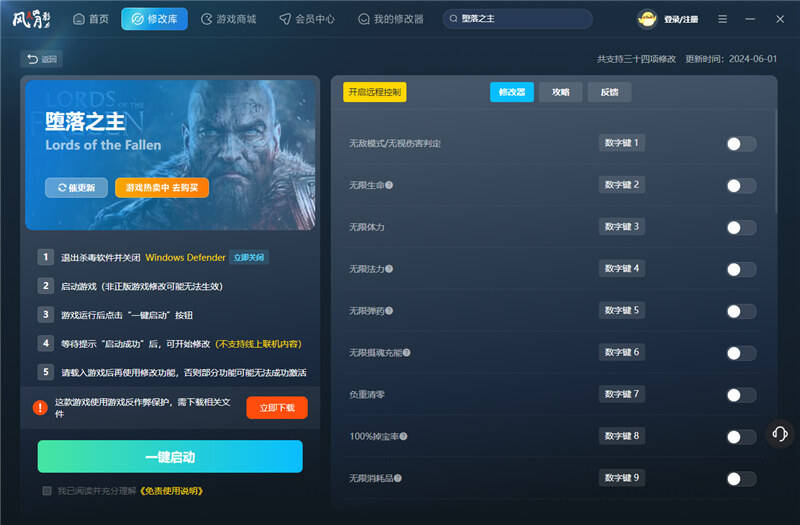Image resolution: width=800 pixels, height=525 pixels.
Task: Click the orange warning exclamation icon
Action: [40, 407]
